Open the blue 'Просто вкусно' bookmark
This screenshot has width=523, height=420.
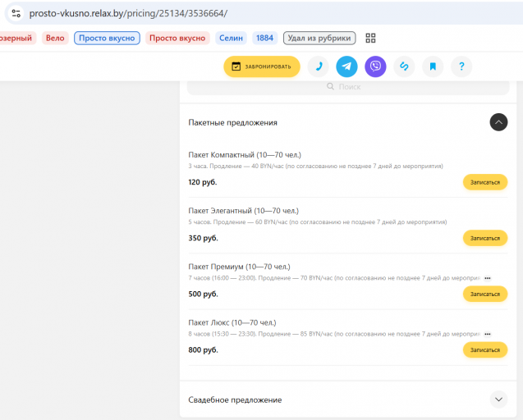(107, 38)
